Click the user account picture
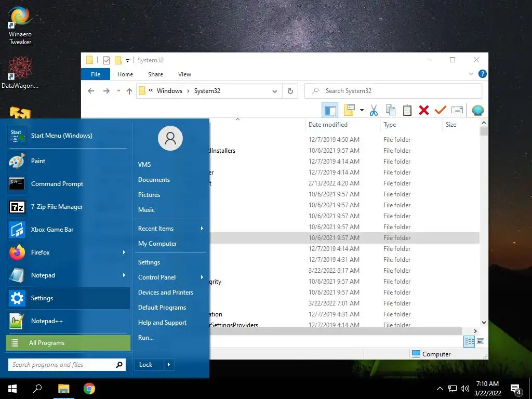 [170, 138]
